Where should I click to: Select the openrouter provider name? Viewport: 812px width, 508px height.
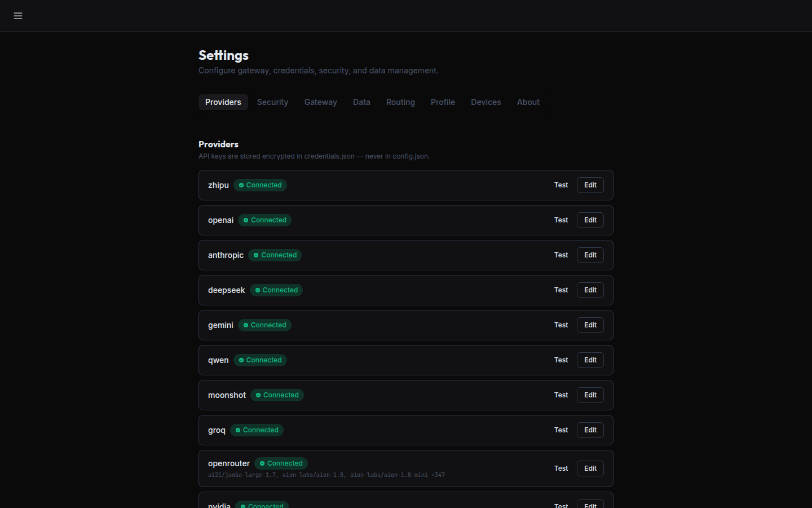point(229,463)
